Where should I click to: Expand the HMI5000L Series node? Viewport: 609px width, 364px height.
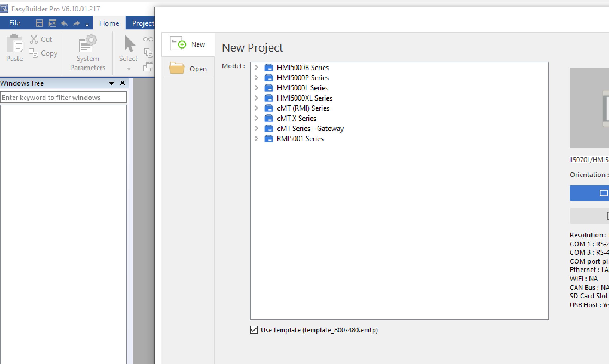tap(256, 88)
